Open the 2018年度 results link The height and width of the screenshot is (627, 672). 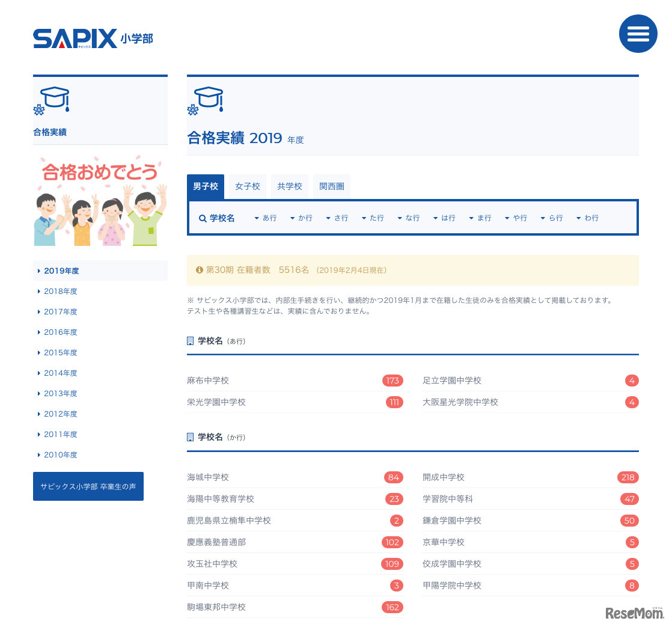(x=61, y=292)
